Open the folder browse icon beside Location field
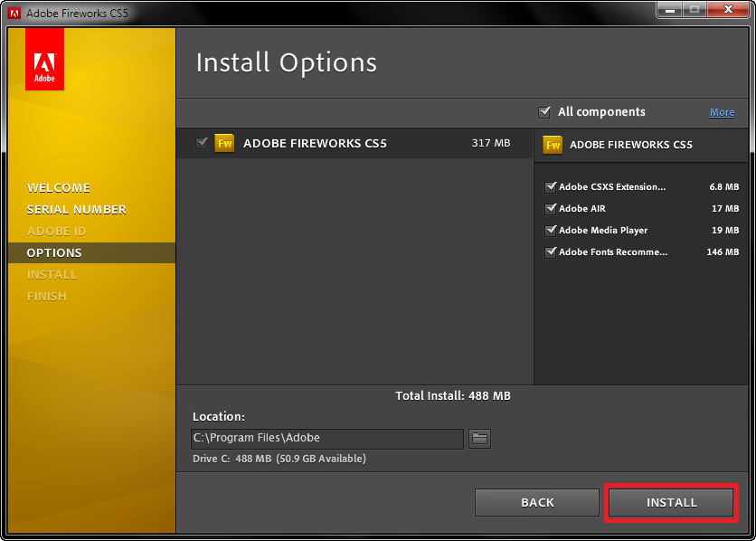Image resolution: width=756 pixels, height=541 pixels. coord(479,439)
